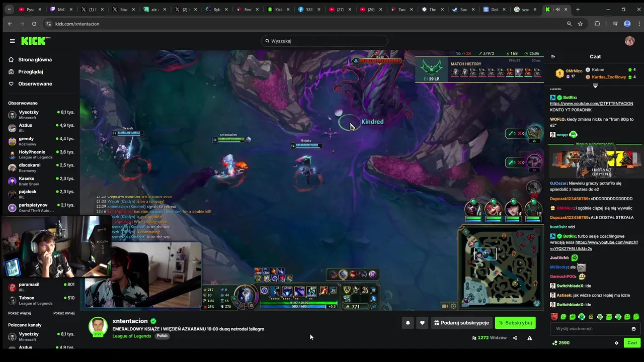644x362 pixels.
Task: Click Podaruj subskrypcje gift button
Action: [x=461, y=323]
